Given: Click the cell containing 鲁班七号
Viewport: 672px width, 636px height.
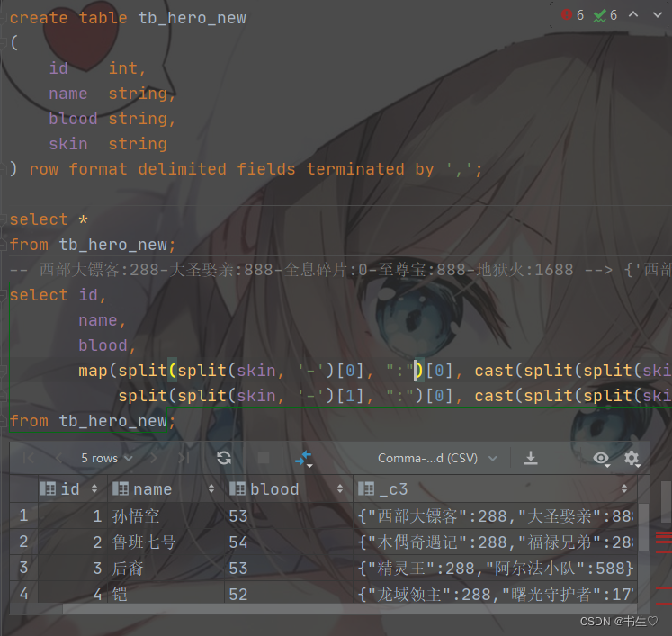Looking at the screenshot, I should (166, 542).
